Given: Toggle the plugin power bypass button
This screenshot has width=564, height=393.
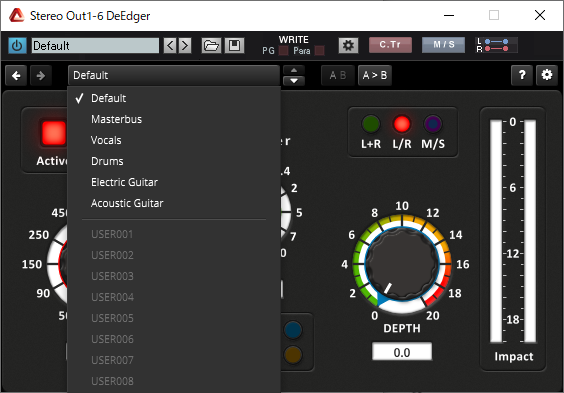Looking at the screenshot, I should point(17,46).
